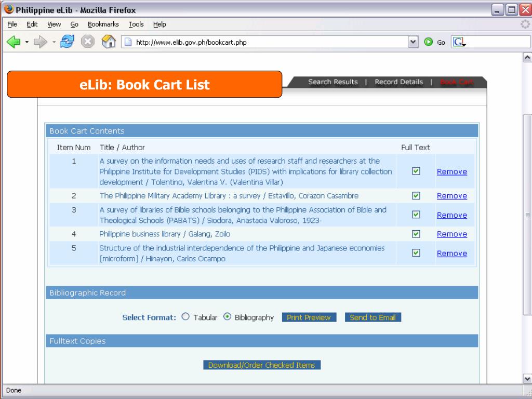Select the Tabular format radio button
This screenshot has height=399, width=532.
185,316
